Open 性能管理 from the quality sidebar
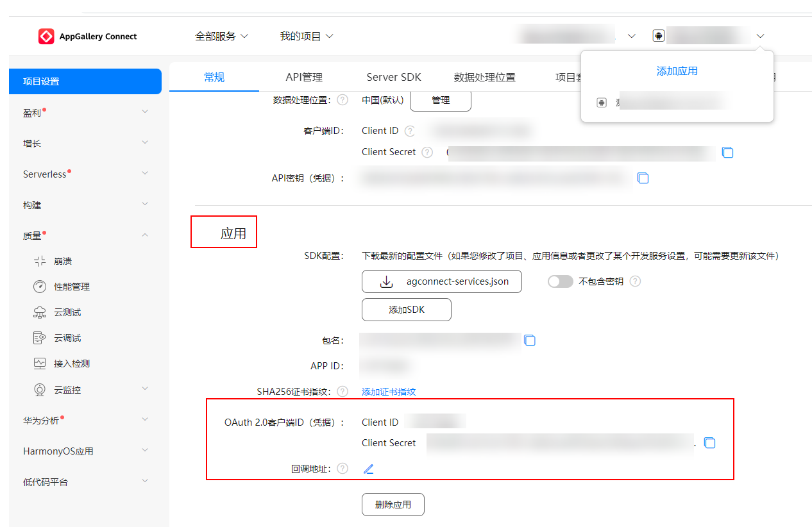Viewport: 812px width, 527px height. coord(72,287)
